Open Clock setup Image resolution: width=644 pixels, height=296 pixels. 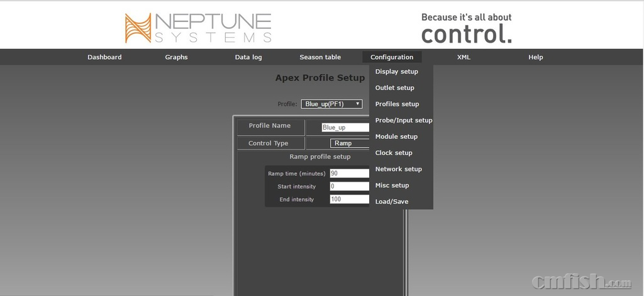[394, 153]
